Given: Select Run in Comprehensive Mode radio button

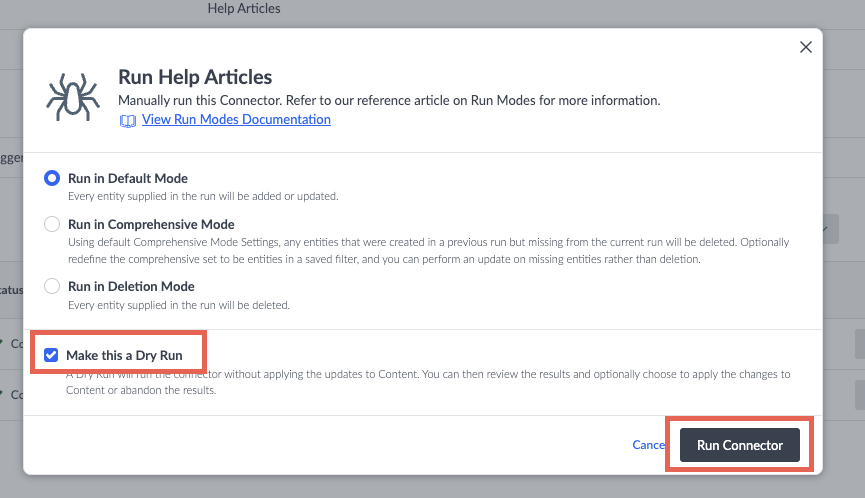Looking at the screenshot, I should (52, 224).
